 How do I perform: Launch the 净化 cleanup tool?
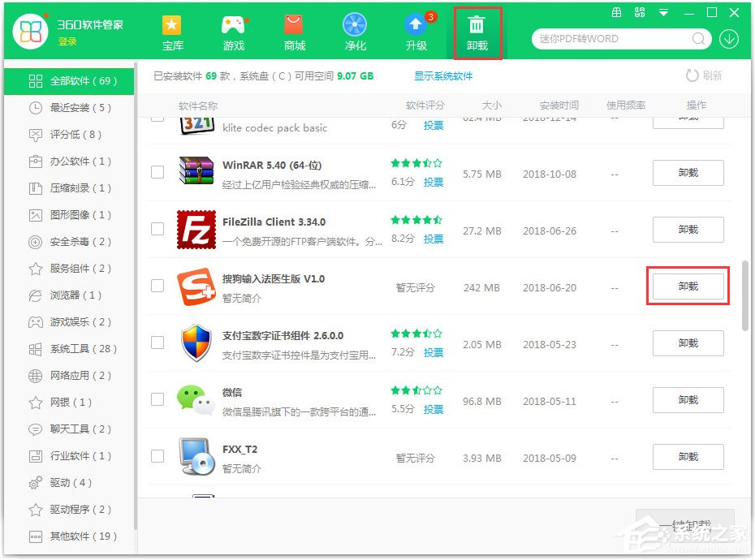[x=355, y=32]
